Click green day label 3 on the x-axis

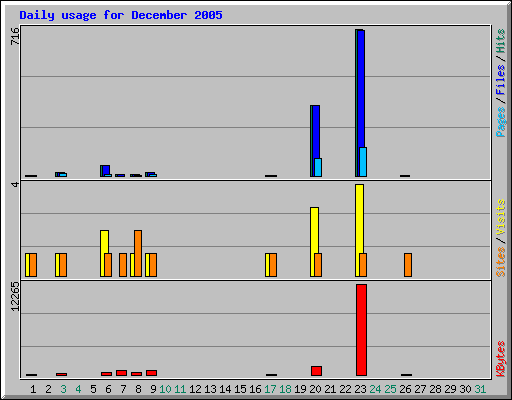point(63,389)
